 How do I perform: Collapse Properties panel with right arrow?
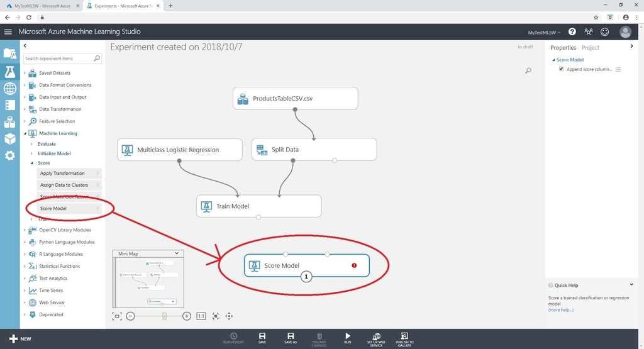point(631,47)
